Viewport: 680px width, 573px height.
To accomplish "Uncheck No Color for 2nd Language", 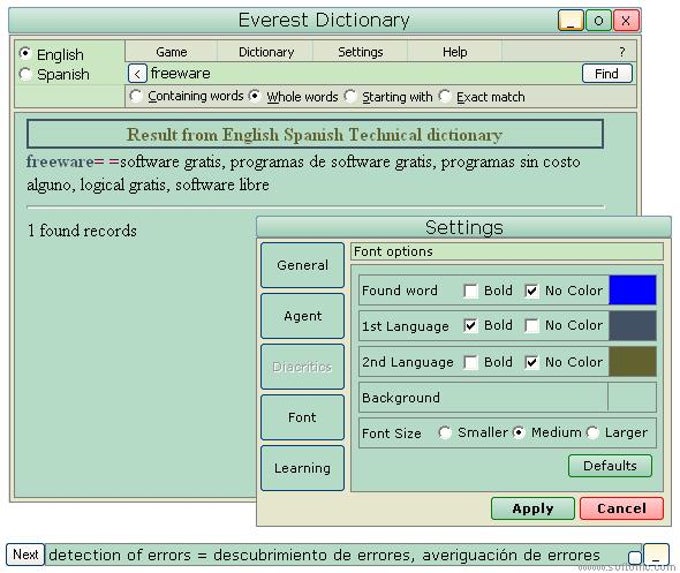I will 532,362.
